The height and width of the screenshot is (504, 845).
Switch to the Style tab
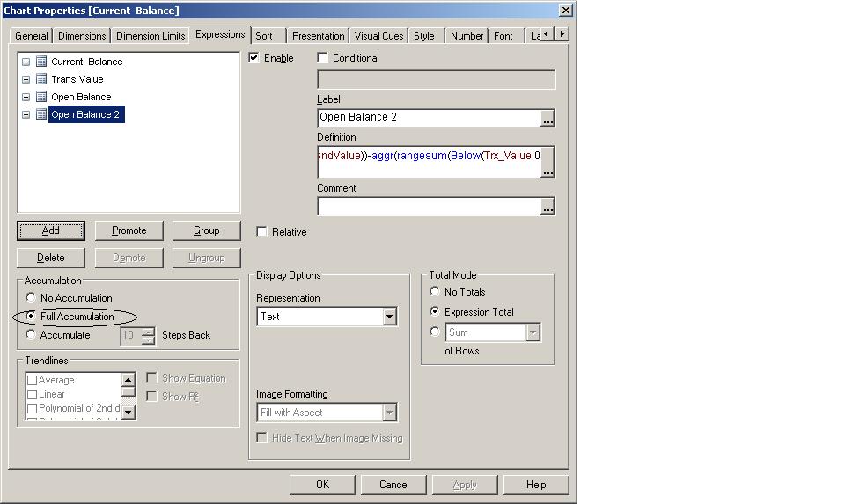424,36
